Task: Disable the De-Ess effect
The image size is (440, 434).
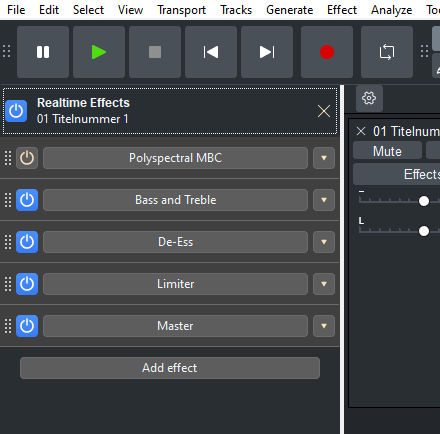Action: click(27, 242)
